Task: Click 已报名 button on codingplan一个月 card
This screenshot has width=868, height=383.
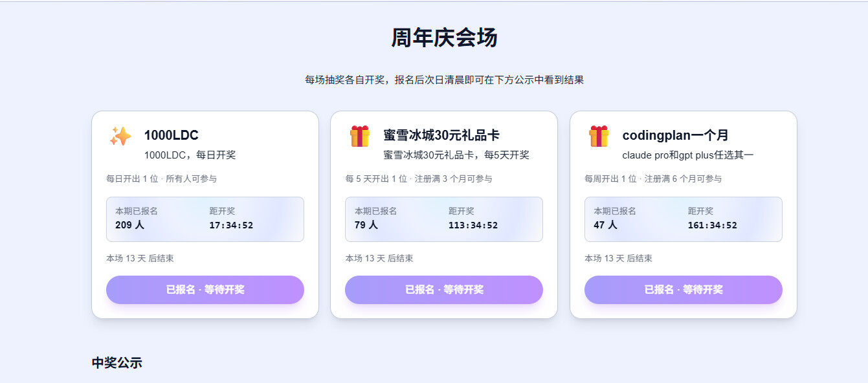Action: click(684, 290)
